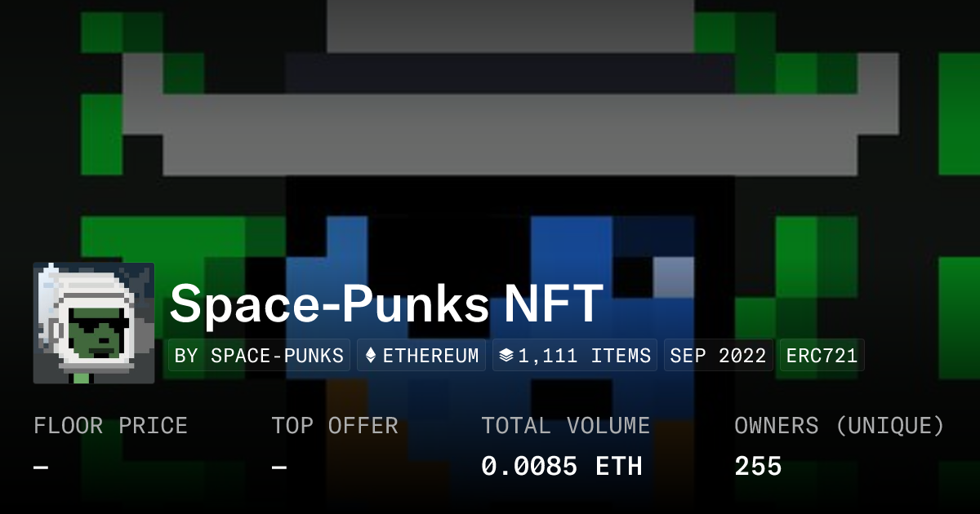Click the Space-Punks NFT title link
Screen dimensions: 980x514
(385, 304)
